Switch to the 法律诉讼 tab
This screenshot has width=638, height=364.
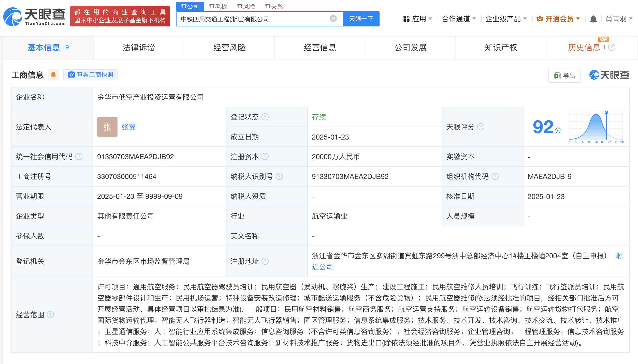pyautogui.click(x=139, y=48)
